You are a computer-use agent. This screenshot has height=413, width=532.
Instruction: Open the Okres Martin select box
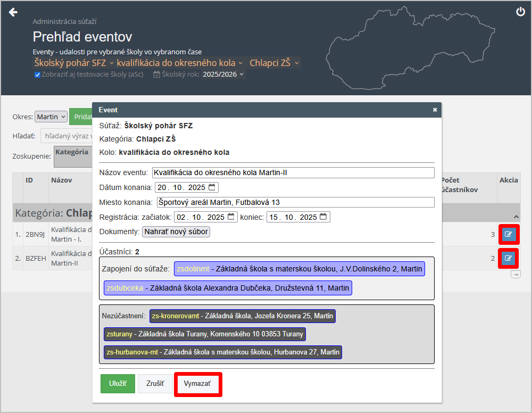point(51,117)
